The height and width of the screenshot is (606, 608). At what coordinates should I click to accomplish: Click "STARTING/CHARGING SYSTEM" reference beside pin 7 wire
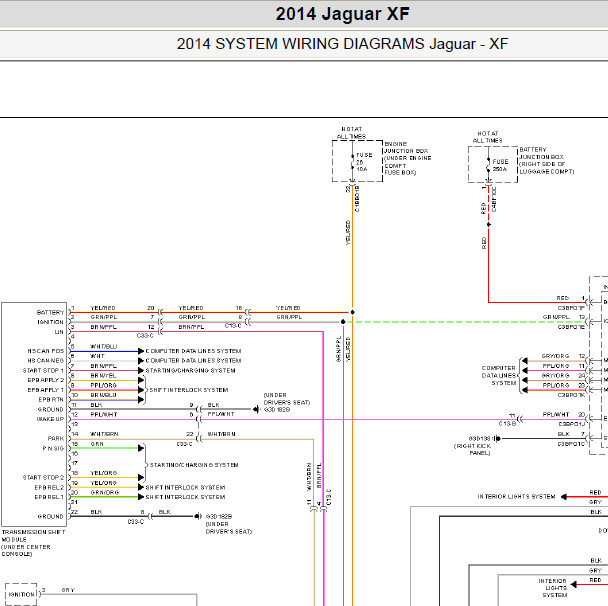coord(190,371)
